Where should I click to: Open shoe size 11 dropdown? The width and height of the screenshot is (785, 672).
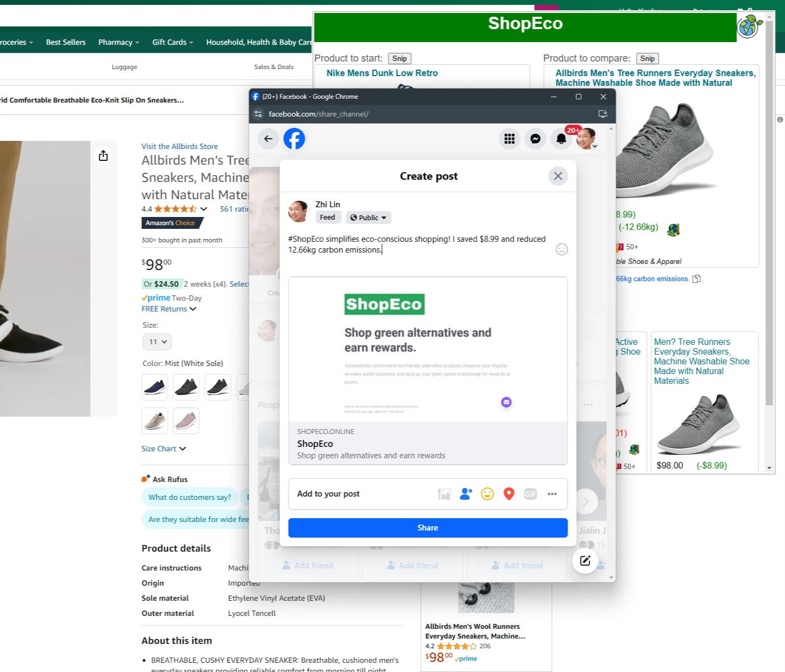[157, 342]
